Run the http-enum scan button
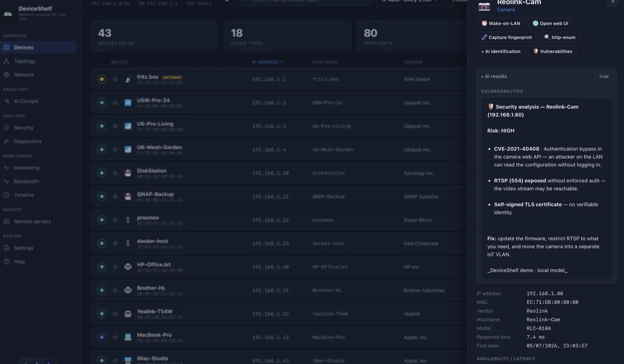Screen dimensions: 624x364 coord(560,37)
